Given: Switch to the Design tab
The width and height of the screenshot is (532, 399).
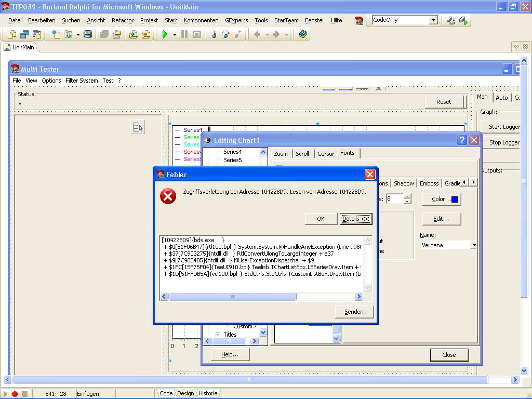Looking at the screenshot, I should pyautogui.click(x=185, y=394).
